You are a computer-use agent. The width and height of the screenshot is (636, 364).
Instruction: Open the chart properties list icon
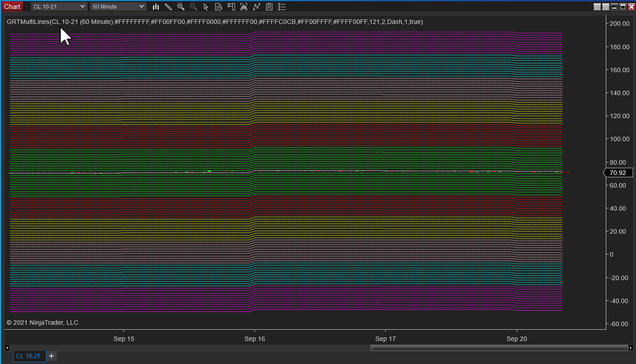click(282, 7)
